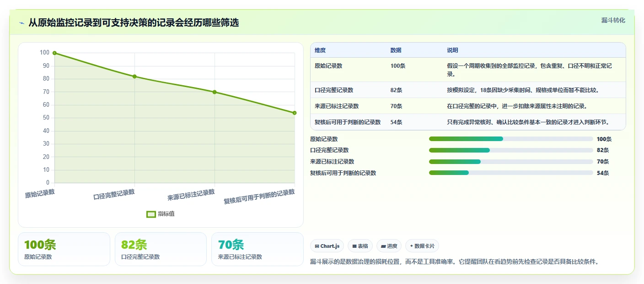Select the 表格 tag chip

(360, 246)
